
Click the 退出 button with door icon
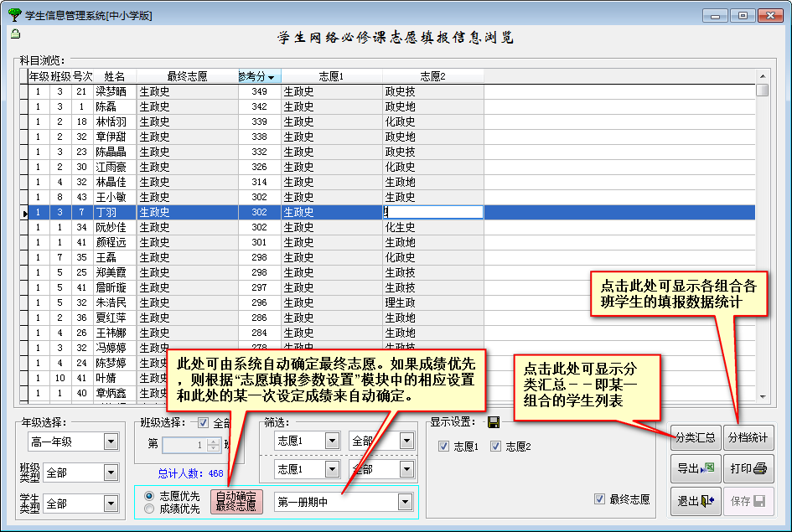pos(696,501)
